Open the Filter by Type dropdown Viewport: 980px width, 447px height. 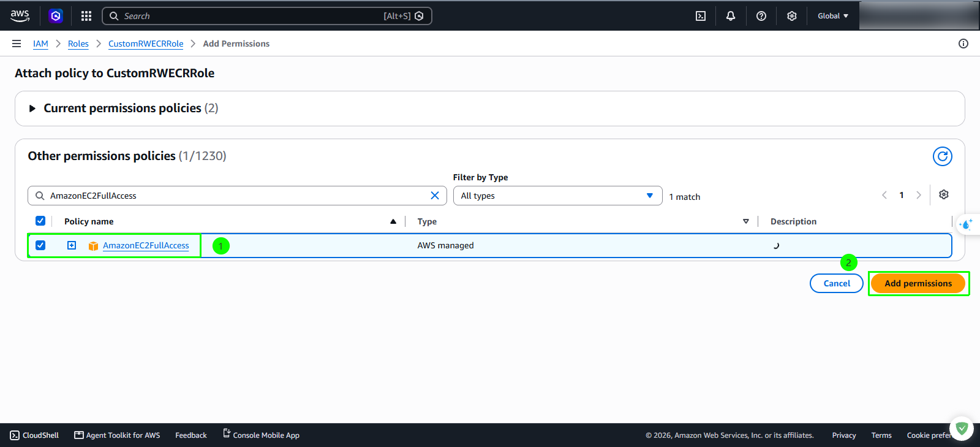coord(558,196)
